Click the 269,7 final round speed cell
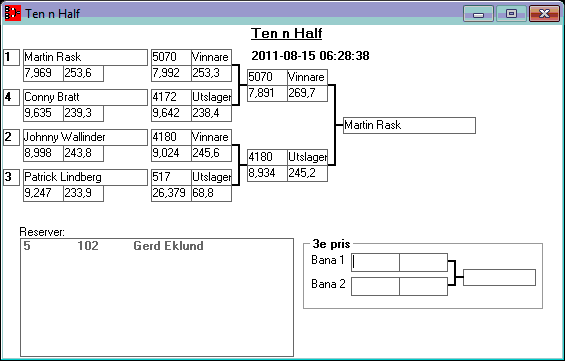The image size is (565, 361). [x=308, y=93]
